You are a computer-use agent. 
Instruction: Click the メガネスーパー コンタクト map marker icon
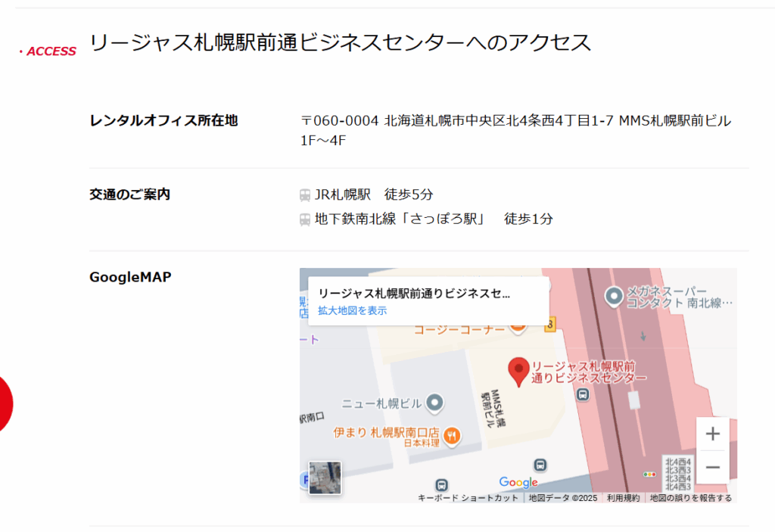(614, 297)
